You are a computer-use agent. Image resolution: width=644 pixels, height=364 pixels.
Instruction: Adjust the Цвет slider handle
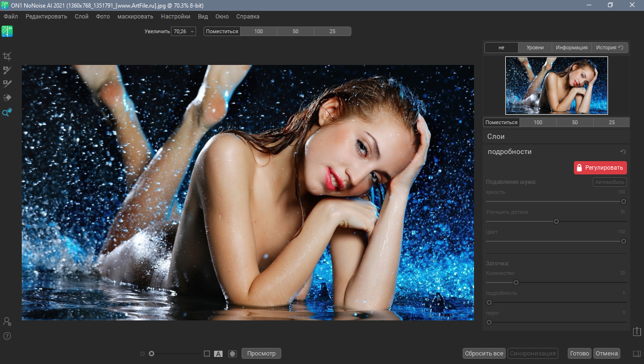624,241
